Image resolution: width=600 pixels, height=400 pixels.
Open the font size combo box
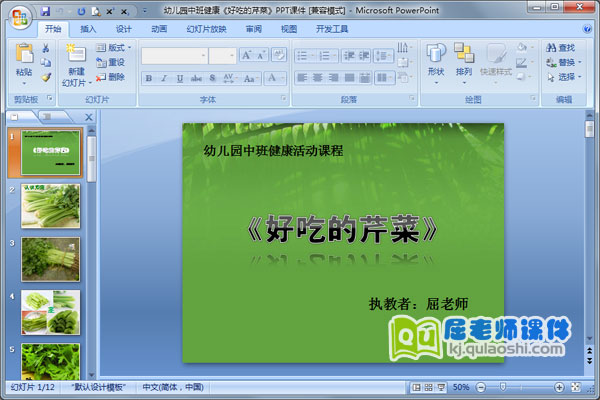(222, 56)
